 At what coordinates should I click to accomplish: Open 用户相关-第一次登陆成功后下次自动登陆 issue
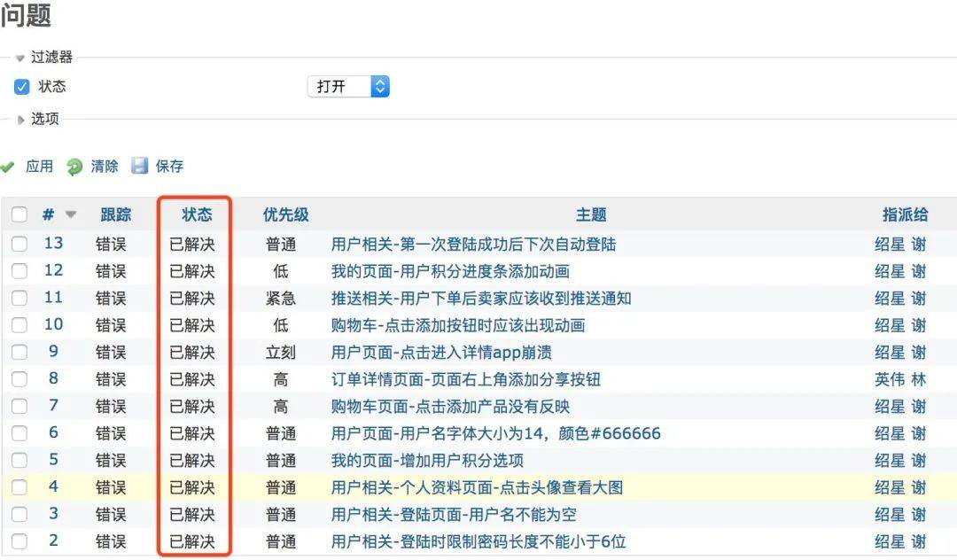point(473,245)
